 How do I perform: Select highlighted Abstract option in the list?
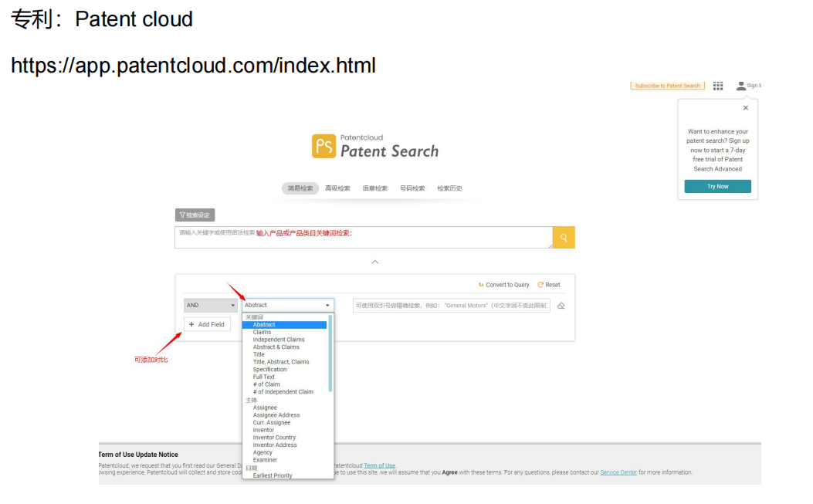click(285, 325)
